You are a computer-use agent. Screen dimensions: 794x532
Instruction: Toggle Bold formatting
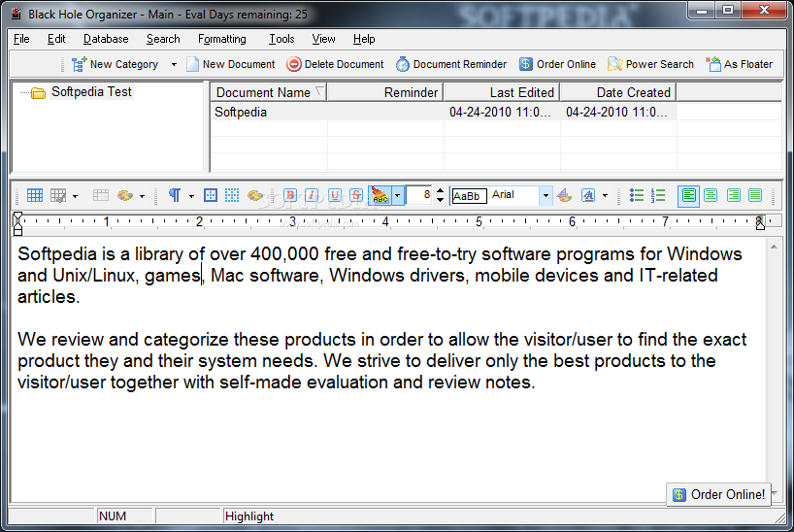tap(290, 195)
